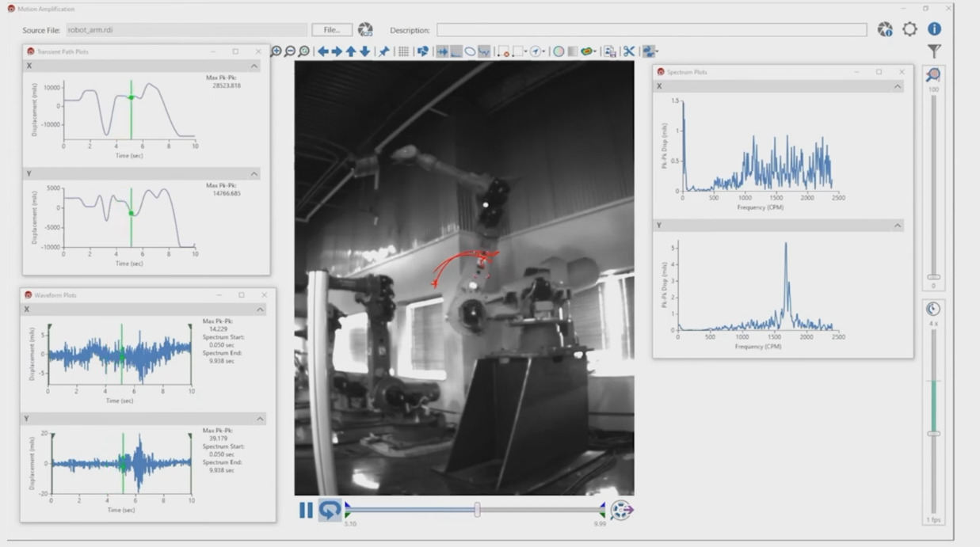Viewport: 980px width, 547px height.
Task: Toggle the grid overlay icon
Action: (x=403, y=51)
